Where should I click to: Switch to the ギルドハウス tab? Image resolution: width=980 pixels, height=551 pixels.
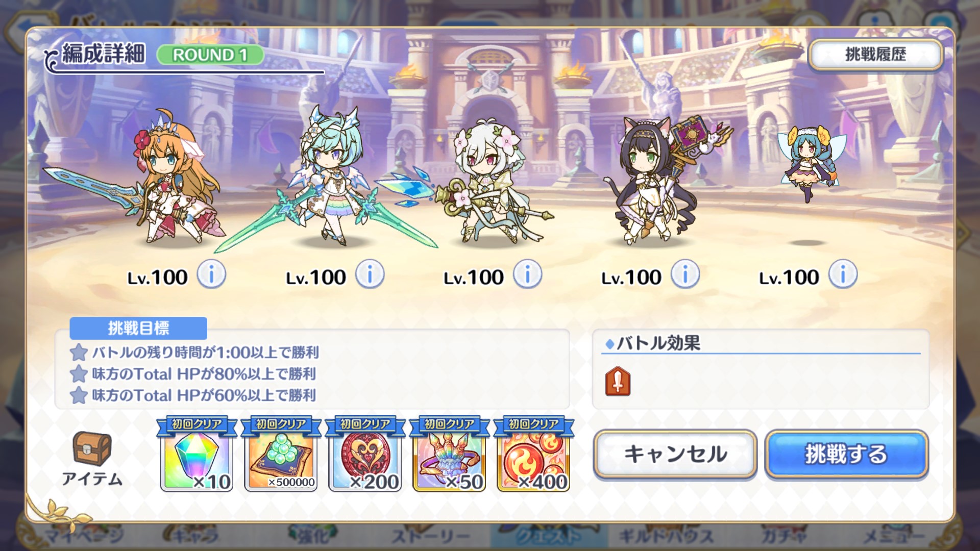tap(666, 536)
